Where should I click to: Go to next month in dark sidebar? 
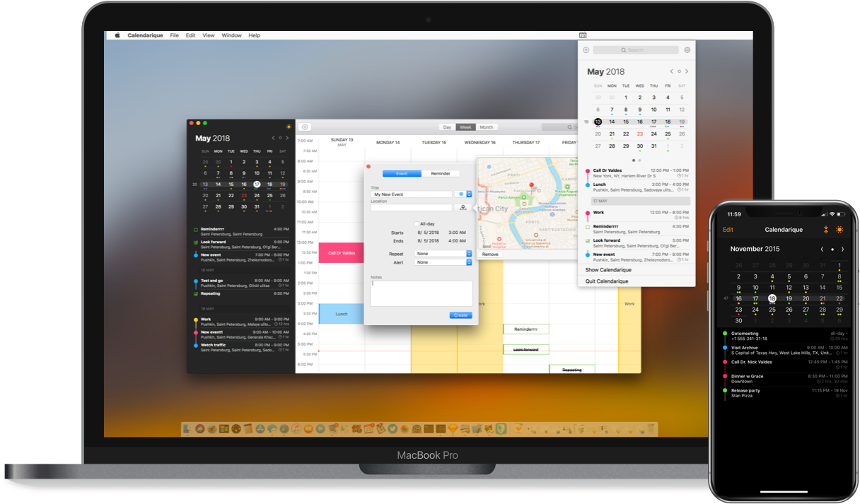(x=287, y=139)
